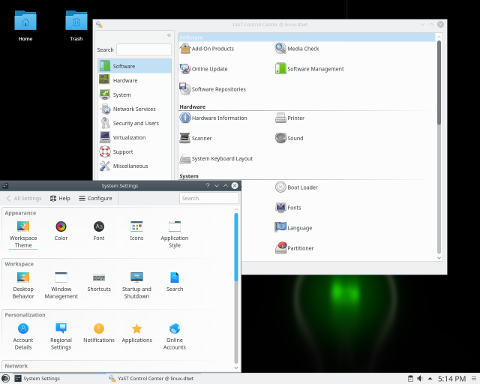Select System category in YaST sidebar

click(x=135, y=95)
